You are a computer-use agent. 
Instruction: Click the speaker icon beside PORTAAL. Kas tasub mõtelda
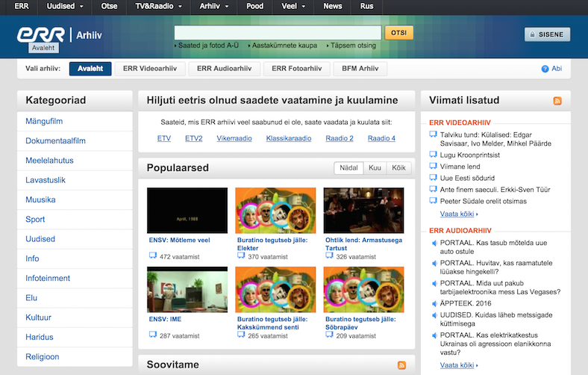click(x=434, y=243)
